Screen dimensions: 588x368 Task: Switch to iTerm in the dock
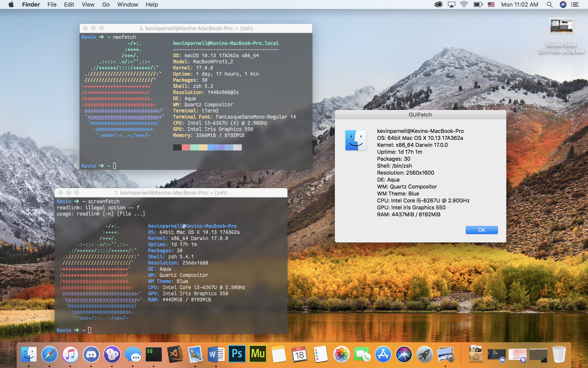tap(154, 354)
